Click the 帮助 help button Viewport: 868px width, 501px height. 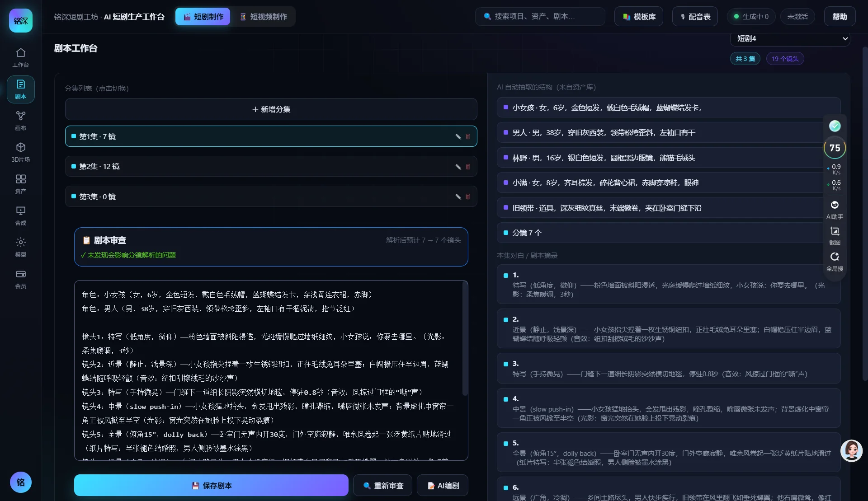click(x=840, y=17)
